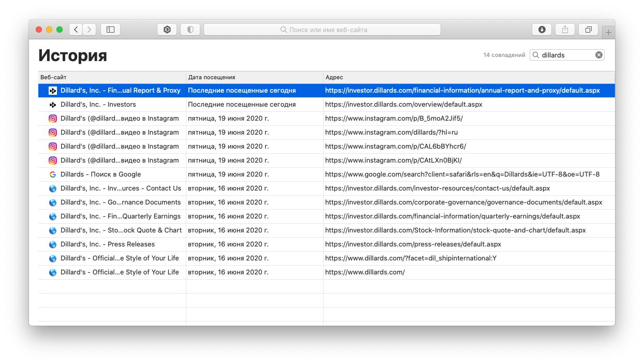This screenshot has width=644, height=364.
Task: Click instagram.com/p/CAtLXn0BjKl/ address
Action: (x=393, y=161)
